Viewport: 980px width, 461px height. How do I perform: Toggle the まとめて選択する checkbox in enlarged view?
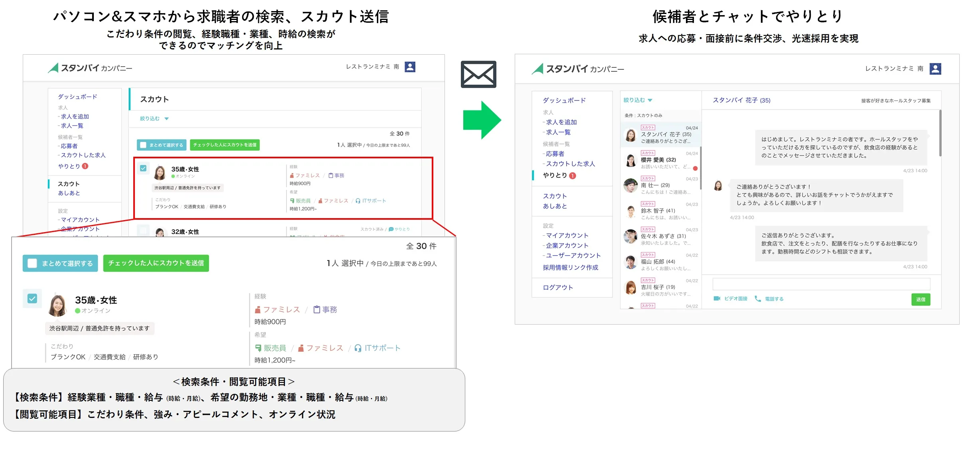pyautogui.click(x=33, y=263)
